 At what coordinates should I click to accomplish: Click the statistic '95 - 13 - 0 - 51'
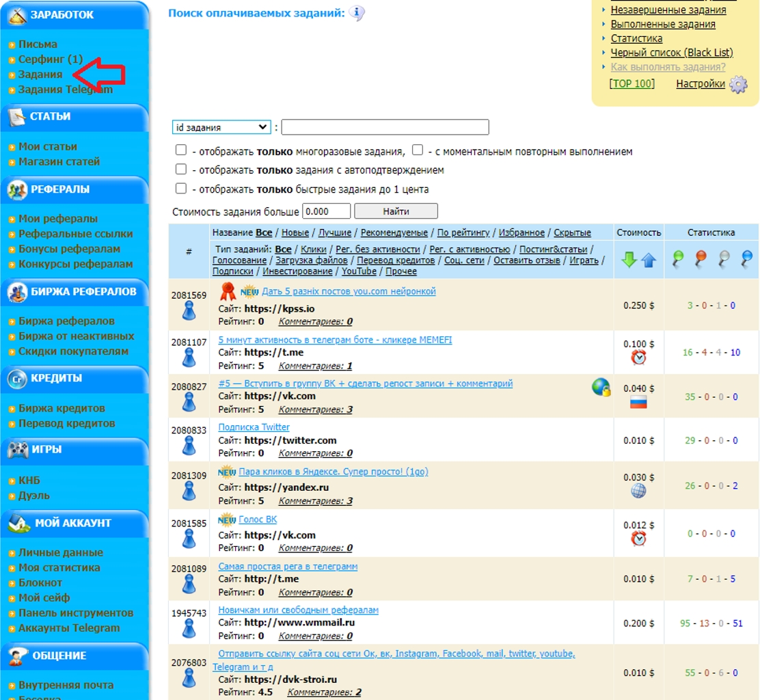711,623
